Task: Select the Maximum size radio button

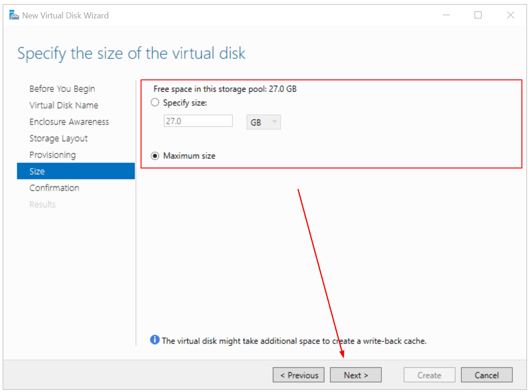Action: [x=155, y=156]
